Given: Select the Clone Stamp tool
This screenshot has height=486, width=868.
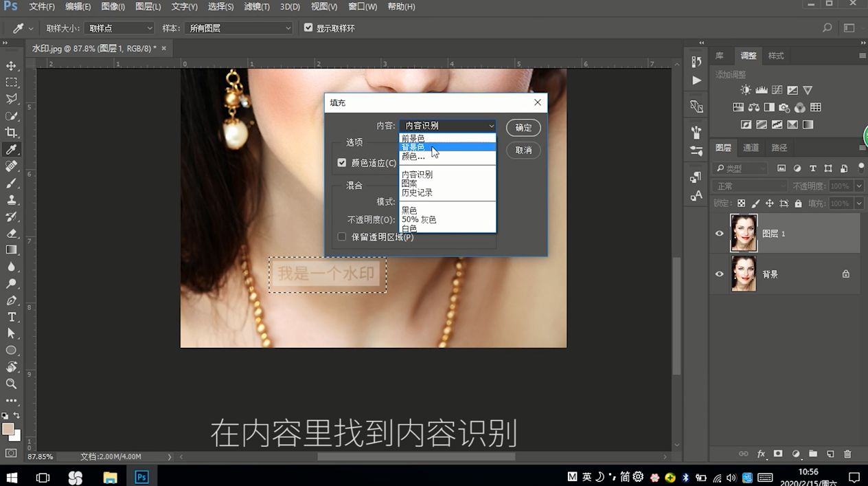Looking at the screenshot, I should pos(11,199).
